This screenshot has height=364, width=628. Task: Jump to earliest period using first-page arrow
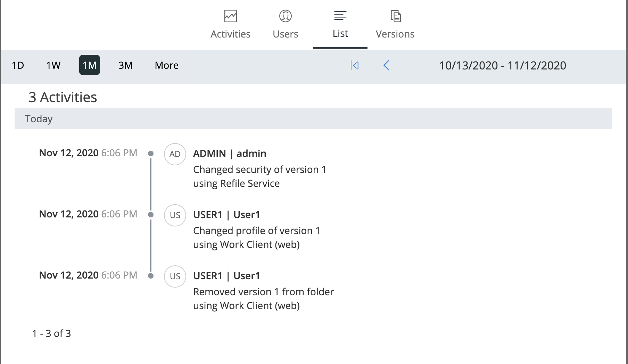pos(354,65)
